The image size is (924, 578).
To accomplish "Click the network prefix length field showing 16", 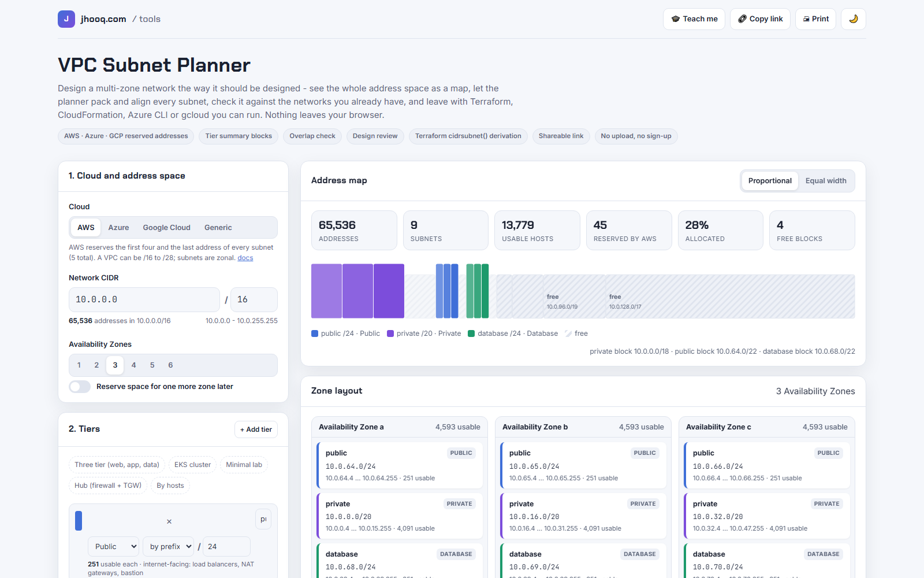I will tap(254, 300).
